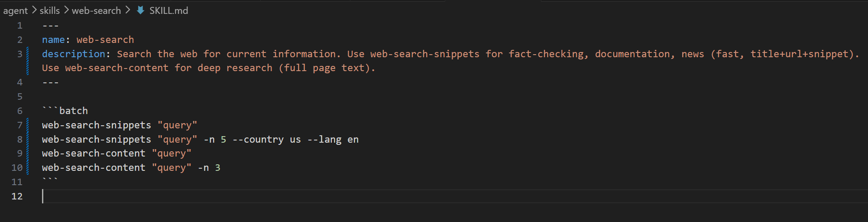Viewport: 868px width, 222px height.
Task: Select line number 9 in the gutter
Action: 19,153
